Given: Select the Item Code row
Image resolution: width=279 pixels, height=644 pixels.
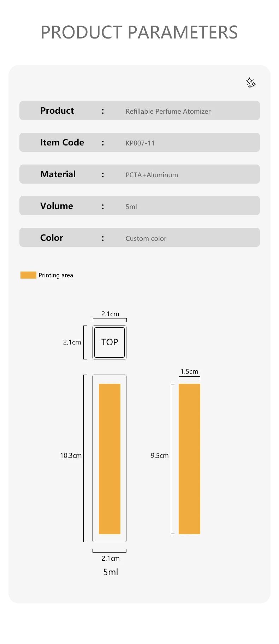Looking at the screenshot, I should 139,142.
